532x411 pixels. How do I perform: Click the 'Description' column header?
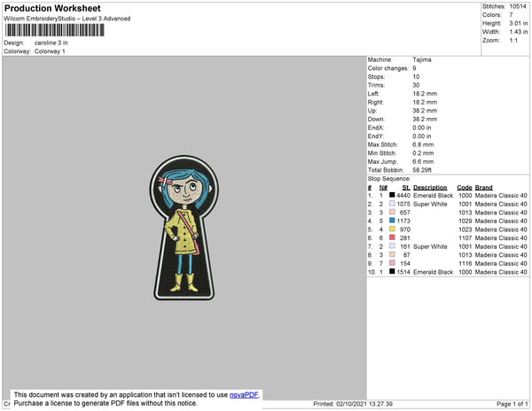coord(430,188)
